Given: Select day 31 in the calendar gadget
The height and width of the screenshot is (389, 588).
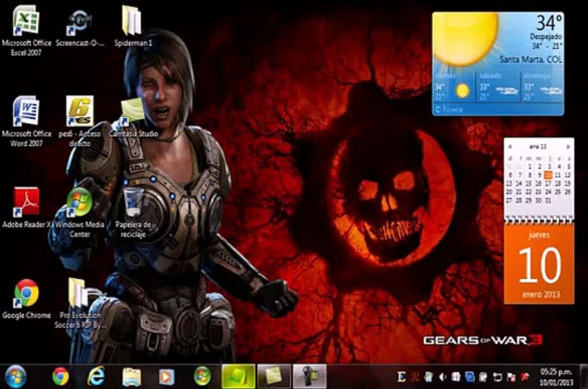Looking at the screenshot, I should pyautogui.click(x=548, y=200).
